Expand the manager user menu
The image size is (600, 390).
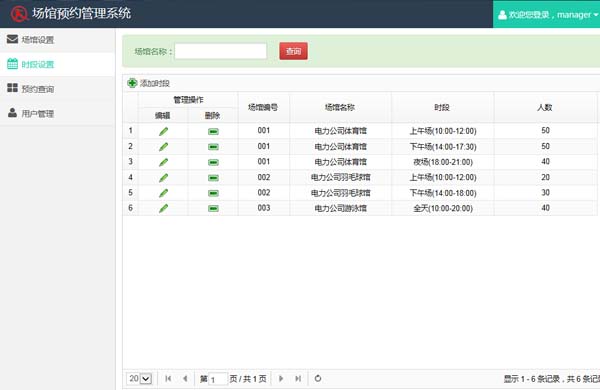548,15
